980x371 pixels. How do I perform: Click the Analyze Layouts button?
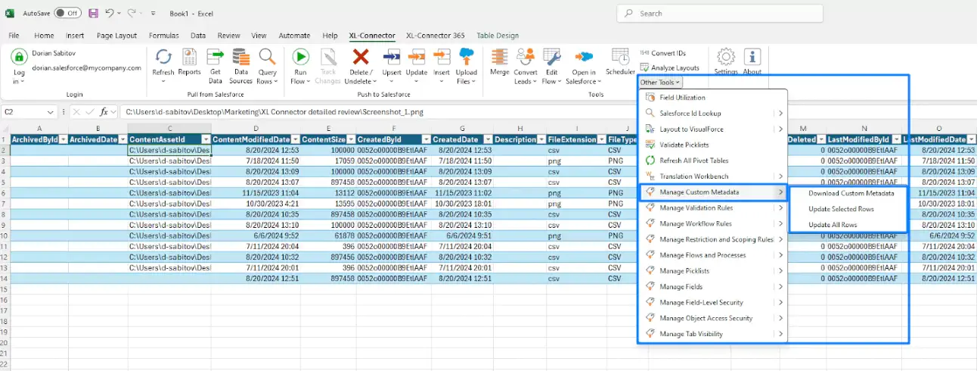pyautogui.click(x=669, y=67)
